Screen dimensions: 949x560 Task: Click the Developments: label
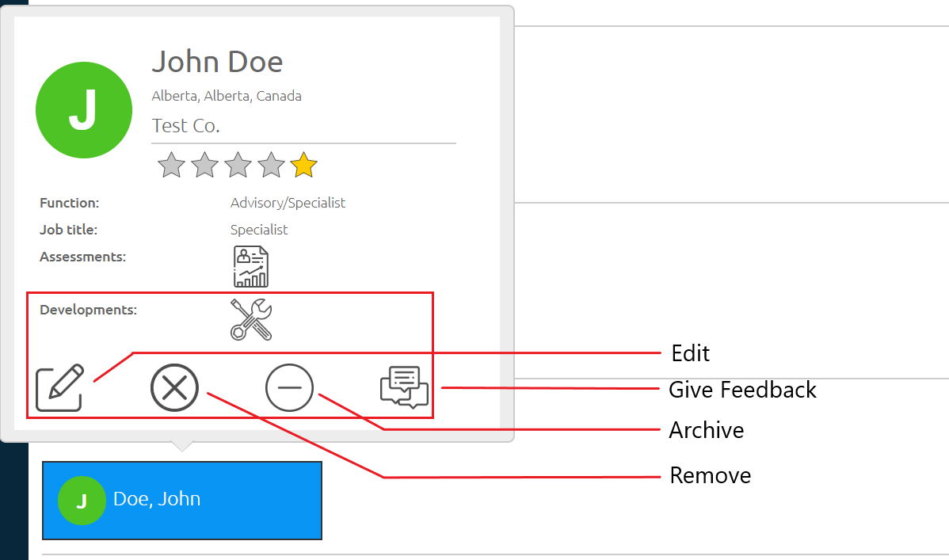coord(89,310)
